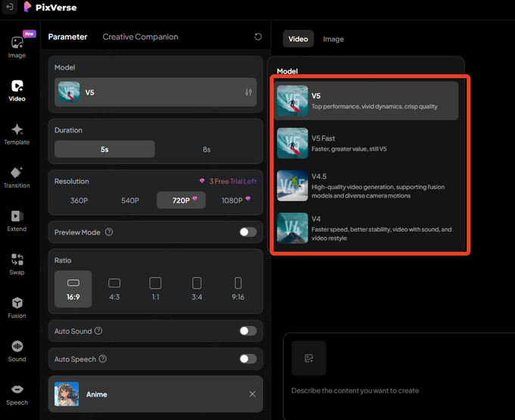515x420 pixels.
Task: Enable the Preview Mode toggle
Action: 248,232
